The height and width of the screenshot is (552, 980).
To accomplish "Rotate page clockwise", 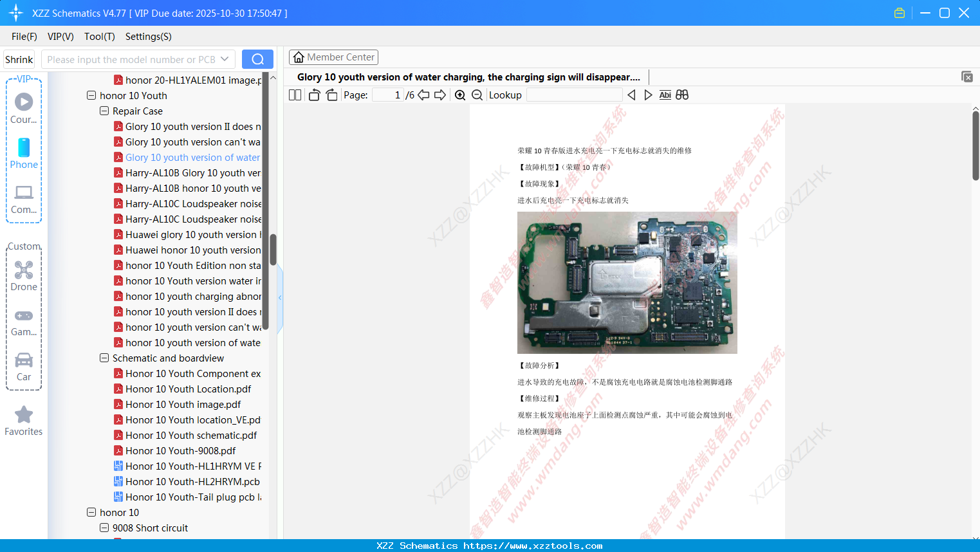I will [331, 95].
